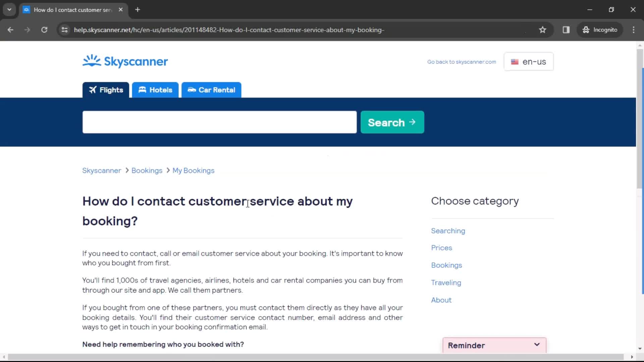Click the Skyscanner breadcrumb link
644x362 pixels.
[101, 171]
